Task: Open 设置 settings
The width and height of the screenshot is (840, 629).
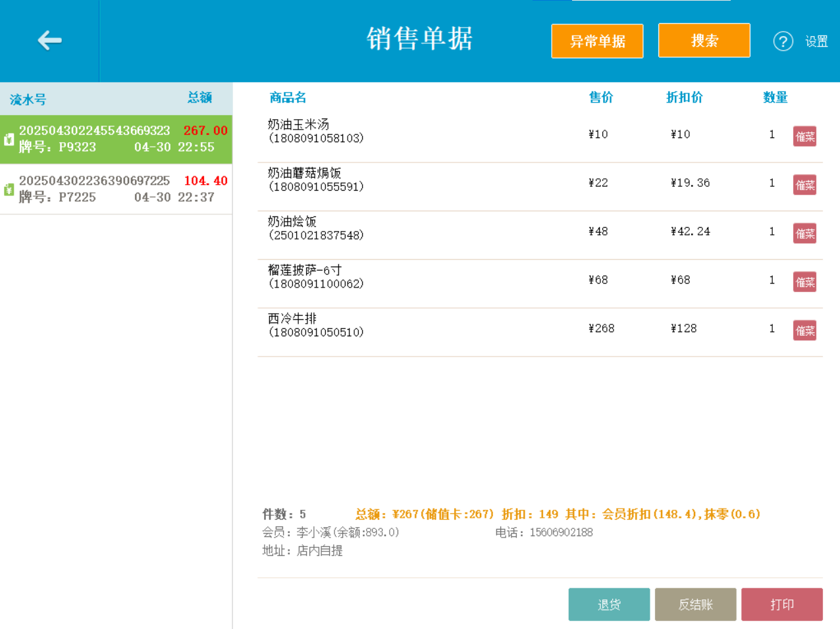Action: 816,41
